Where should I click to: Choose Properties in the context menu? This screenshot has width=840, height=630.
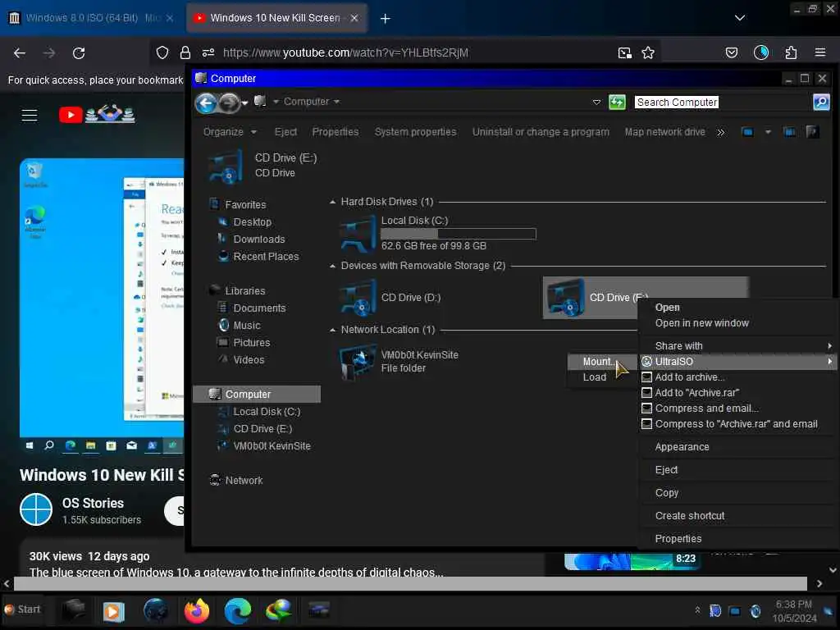pos(678,539)
